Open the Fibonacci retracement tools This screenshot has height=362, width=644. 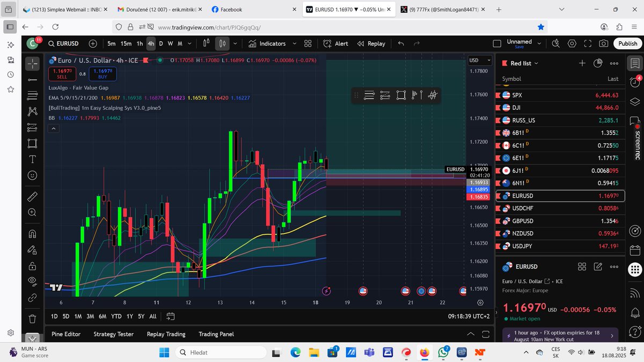32,95
